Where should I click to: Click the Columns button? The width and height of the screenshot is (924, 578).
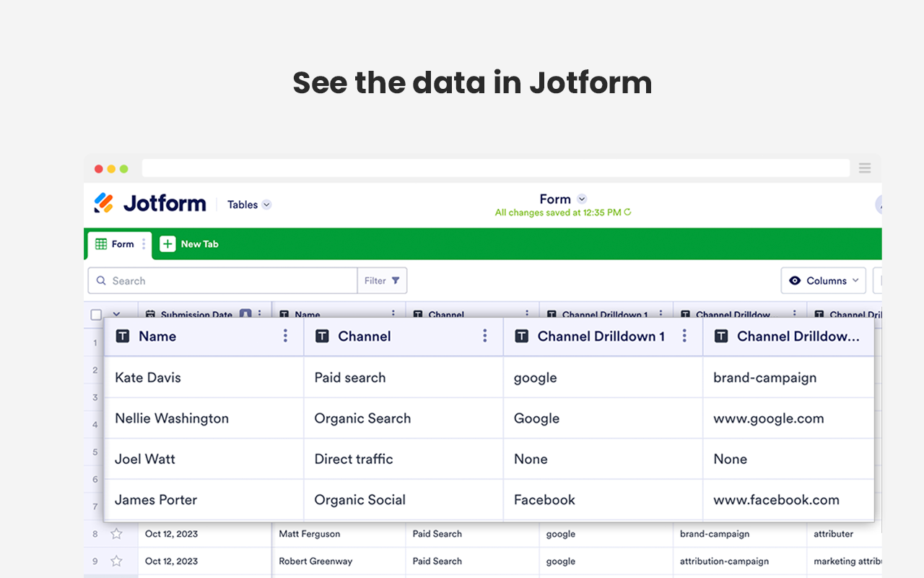point(823,280)
